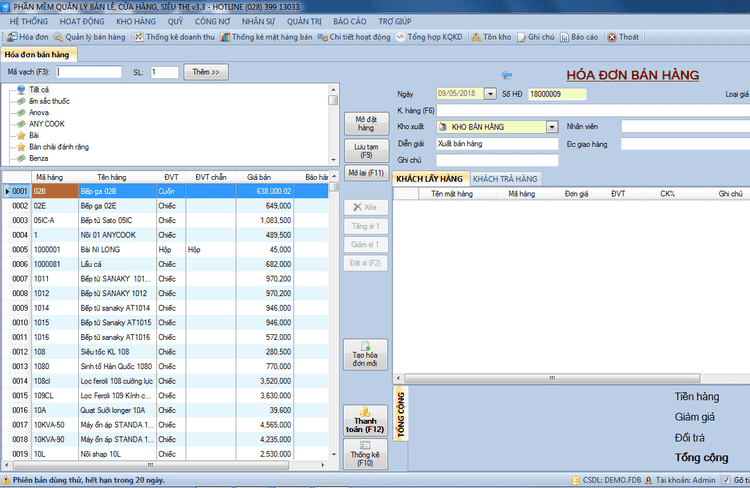Click the Đặt sl (F2) button
This screenshot has height=488, width=750.
[x=365, y=263]
